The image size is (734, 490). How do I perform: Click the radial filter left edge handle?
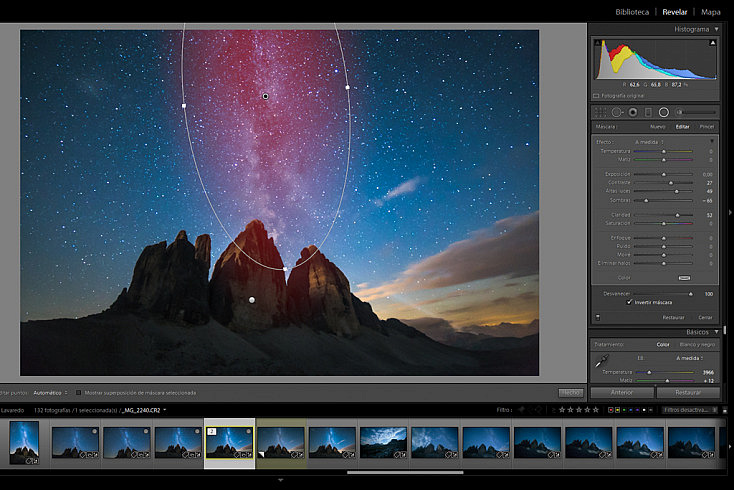click(x=184, y=106)
